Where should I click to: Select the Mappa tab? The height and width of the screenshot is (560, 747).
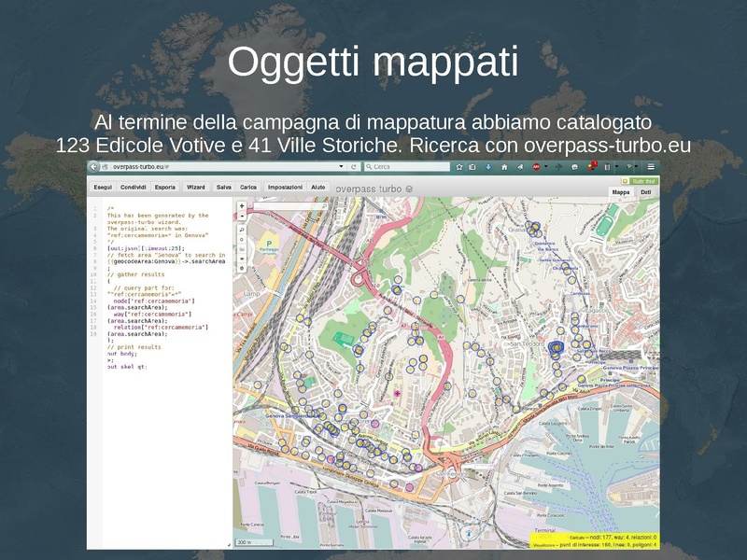click(621, 192)
